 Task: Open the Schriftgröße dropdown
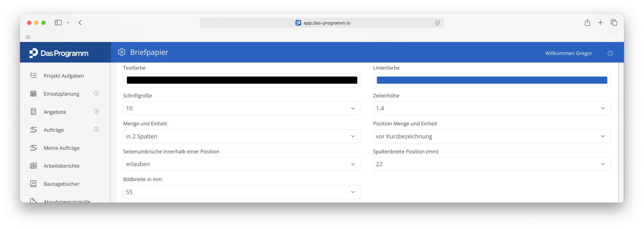tap(242, 108)
